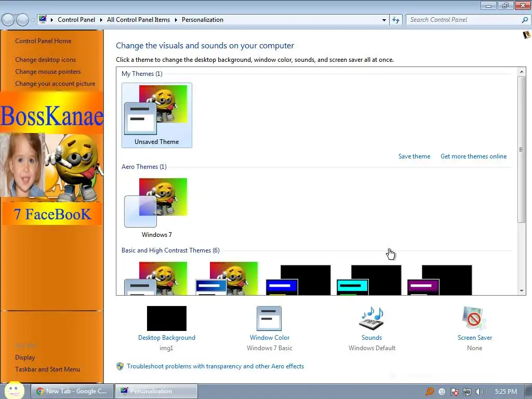This screenshot has width=532, height=399.
Task: Click the Forward navigation button
Action: point(22,20)
